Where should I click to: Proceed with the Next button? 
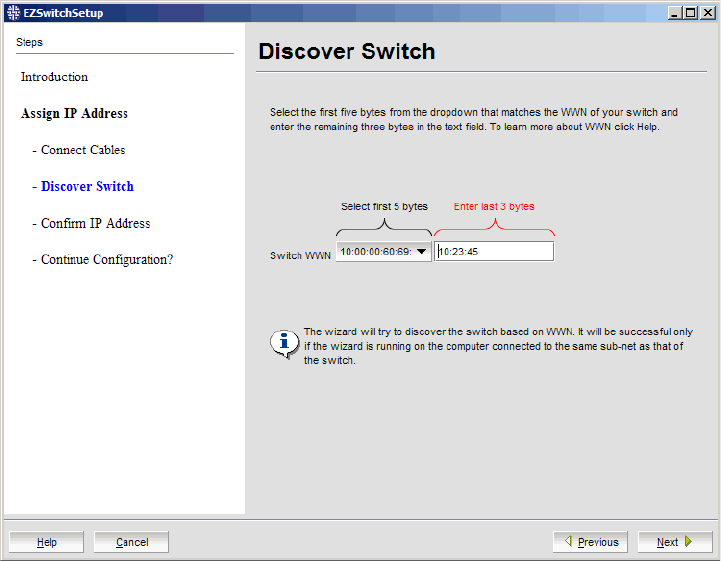[675, 542]
